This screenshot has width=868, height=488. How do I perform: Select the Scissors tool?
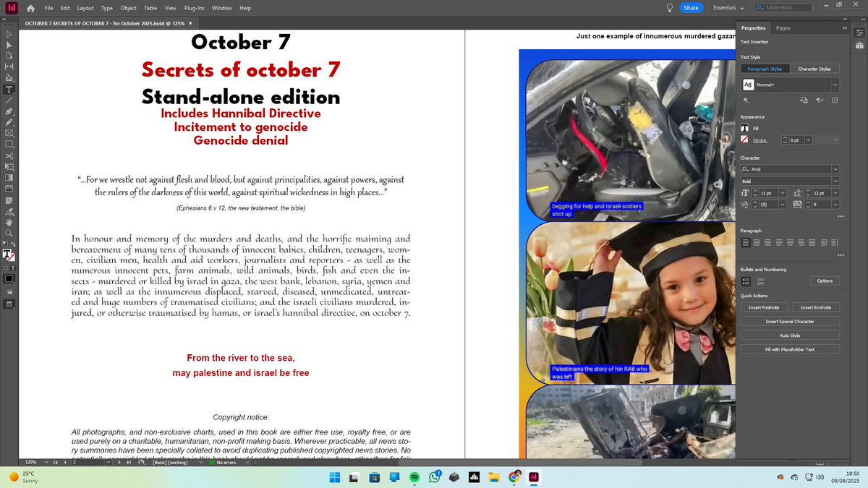[9, 155]
